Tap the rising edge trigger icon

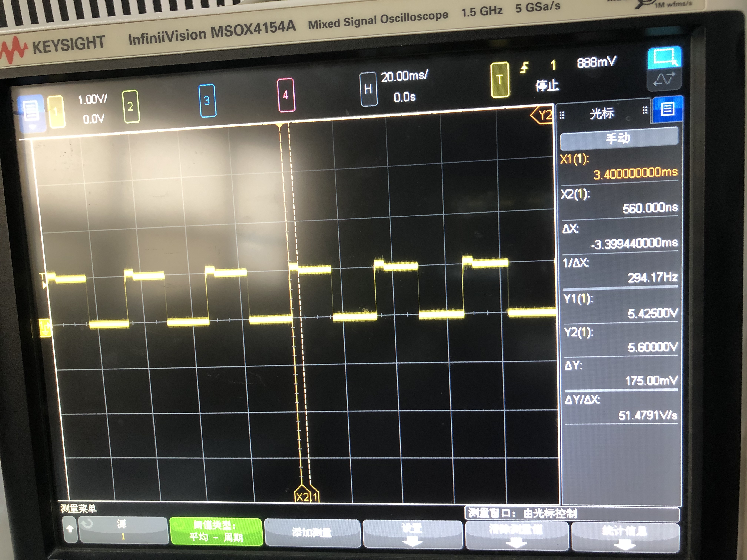click(x=524, y=68)
